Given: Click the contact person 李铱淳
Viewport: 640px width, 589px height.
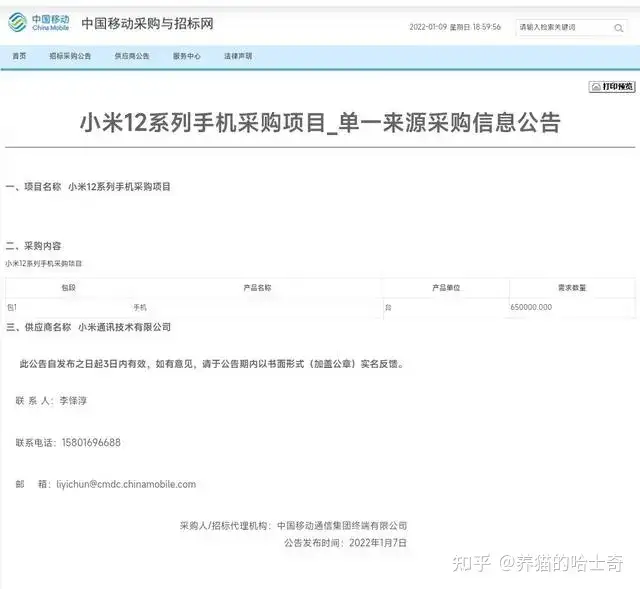Looking at the screenshot, I should coord(73,400).
